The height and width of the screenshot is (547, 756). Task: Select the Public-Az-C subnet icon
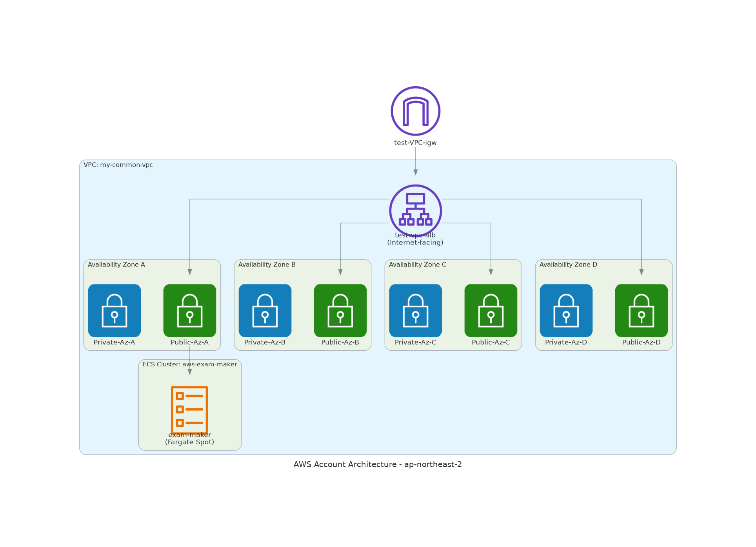[491, 310]
